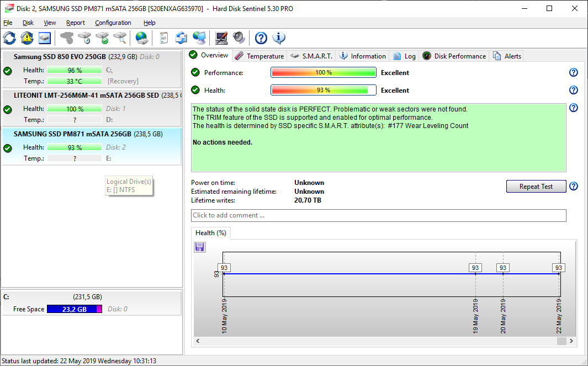Click the disk with green checkmark icon
588x366 pixels.
(x=102, y=38)
